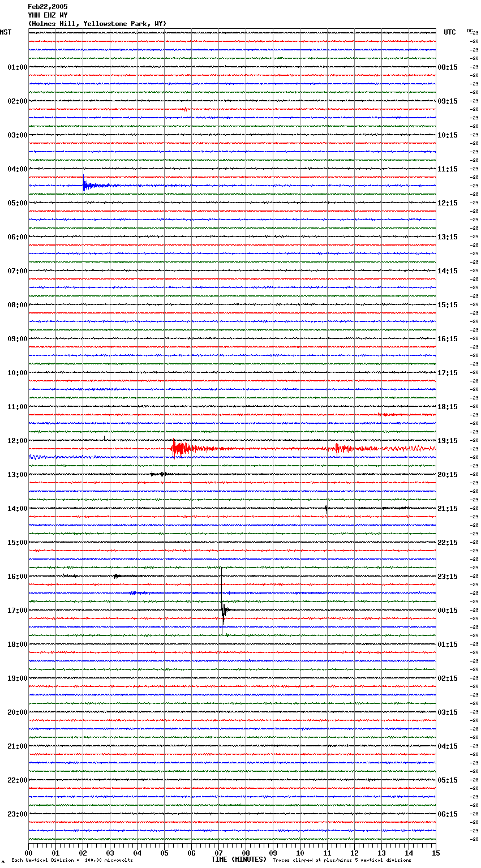Click the 11:15 UTC time label
Screen dimensions: 481x868
pos(448,169)
